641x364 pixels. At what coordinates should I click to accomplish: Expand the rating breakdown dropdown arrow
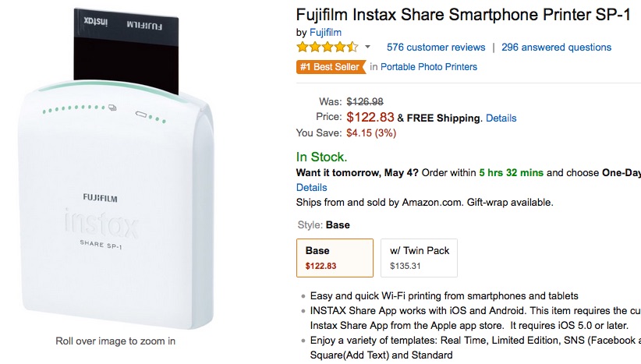pos(367,47)
